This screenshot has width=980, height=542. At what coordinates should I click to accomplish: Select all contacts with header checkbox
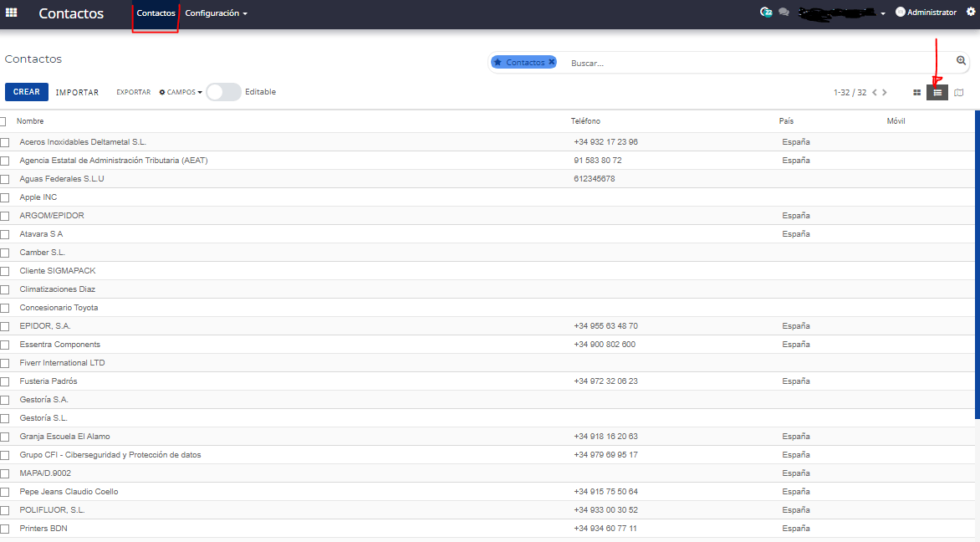[3, 121]
